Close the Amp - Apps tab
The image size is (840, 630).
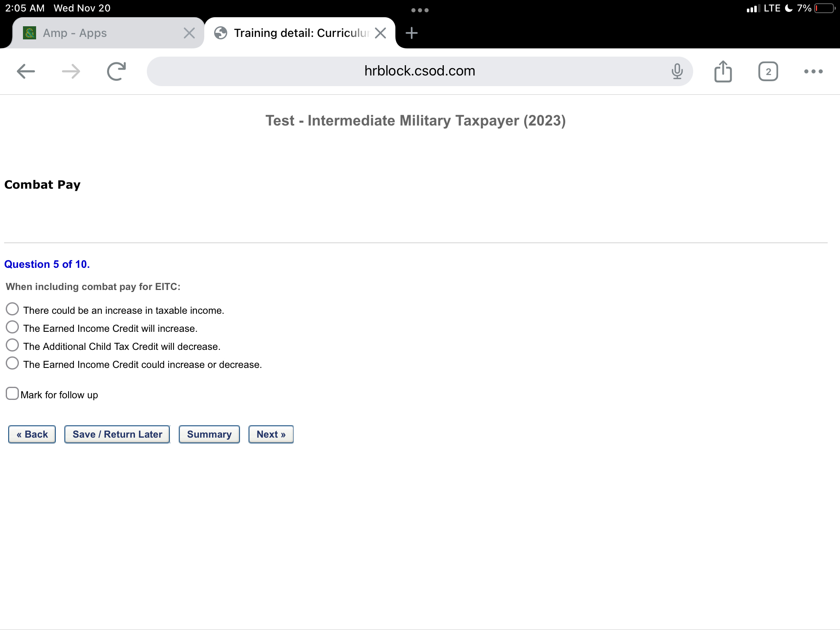tap(189, 33)
